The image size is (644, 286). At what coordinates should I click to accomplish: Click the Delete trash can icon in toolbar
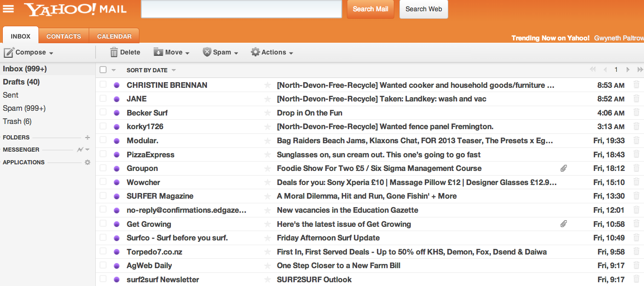point(114,52)
